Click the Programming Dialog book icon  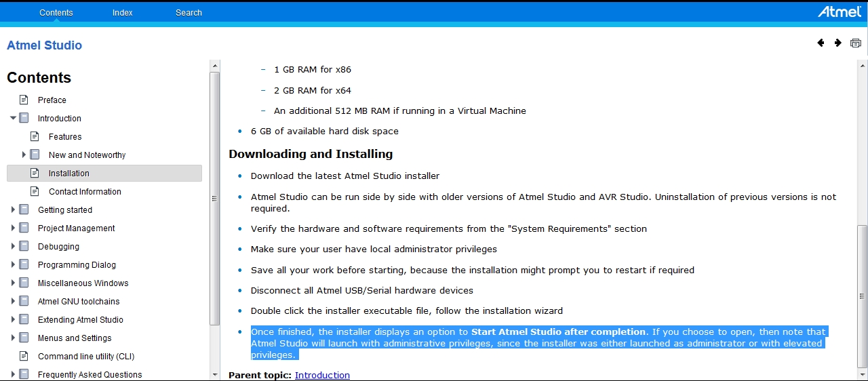(x=24, y=264)
